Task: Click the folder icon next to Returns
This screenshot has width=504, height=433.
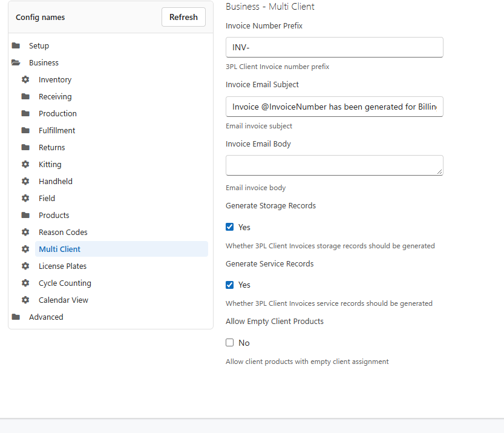Action: coord(25,147)
